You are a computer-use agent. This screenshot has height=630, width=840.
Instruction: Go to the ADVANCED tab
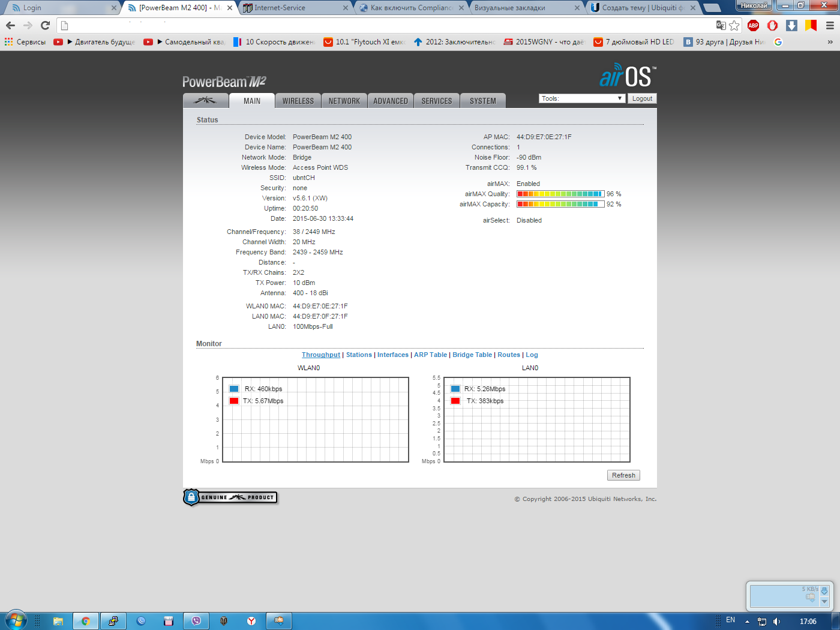pos(391,101)
